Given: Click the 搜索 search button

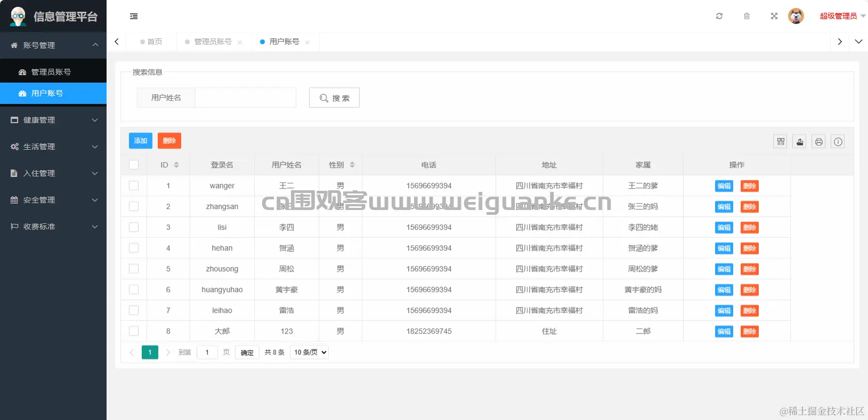Looking at the screenshot, I should (x=334, y=98).
